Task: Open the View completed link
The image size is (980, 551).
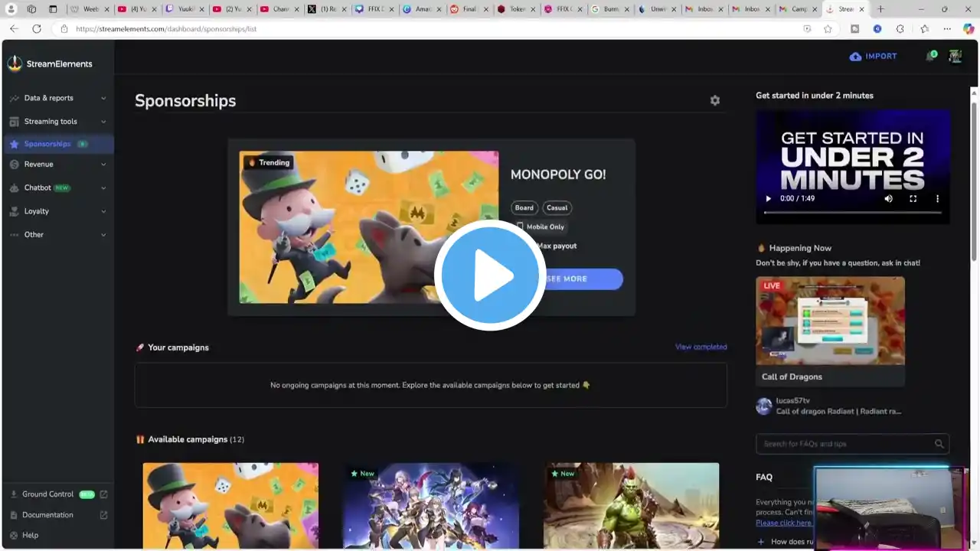Action: coord(701,347)
